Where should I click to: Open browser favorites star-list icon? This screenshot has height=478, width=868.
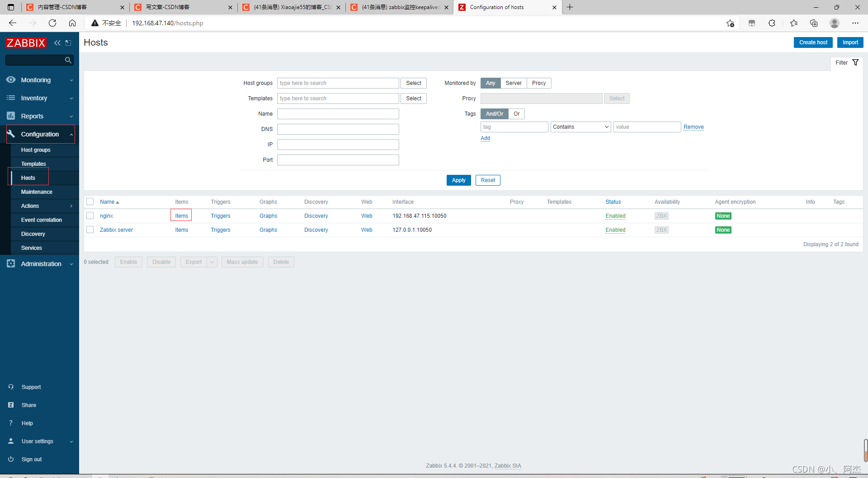[x=794, y=23]
